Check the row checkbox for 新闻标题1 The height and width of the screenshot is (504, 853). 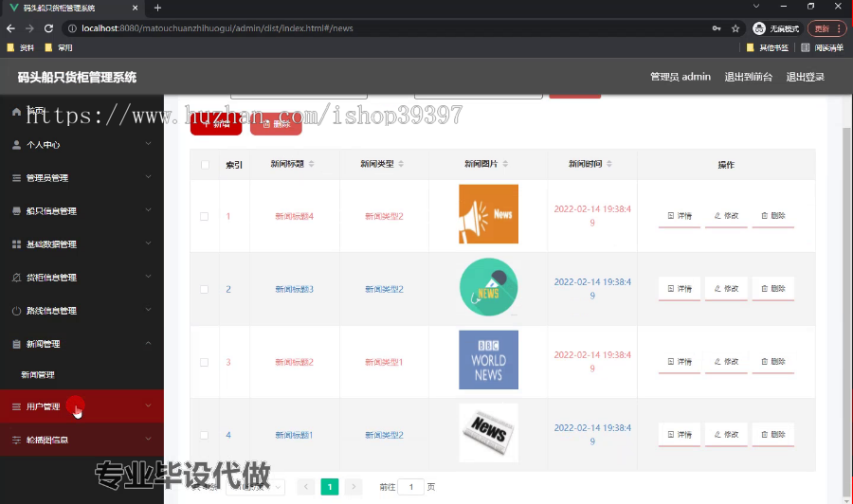tap(204, 435)
